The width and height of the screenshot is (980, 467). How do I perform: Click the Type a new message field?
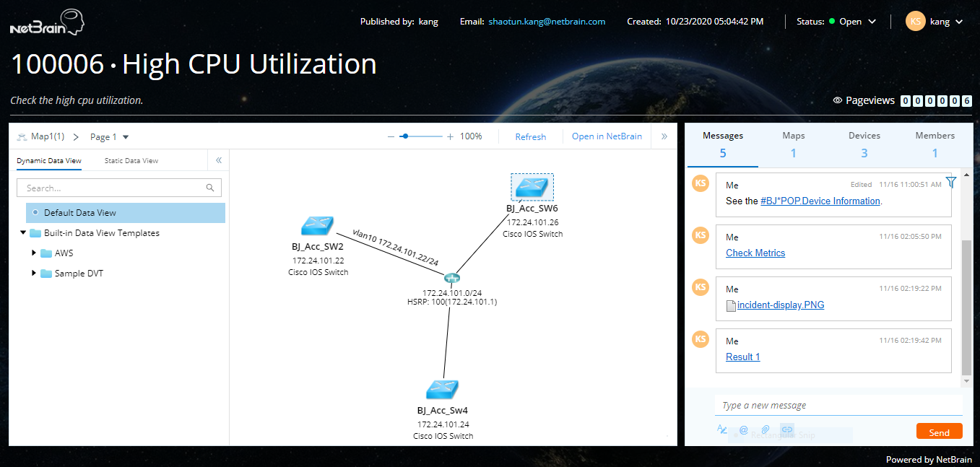(x=838, y=405)
